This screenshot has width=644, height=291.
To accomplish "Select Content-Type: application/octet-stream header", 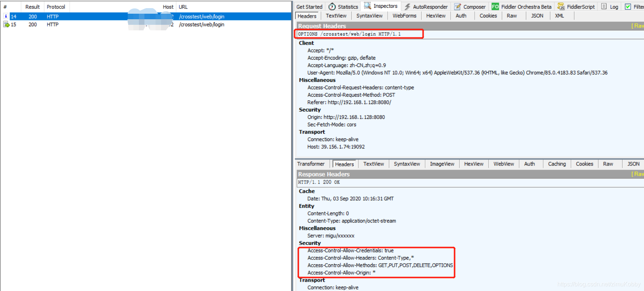I will (351, 221).
